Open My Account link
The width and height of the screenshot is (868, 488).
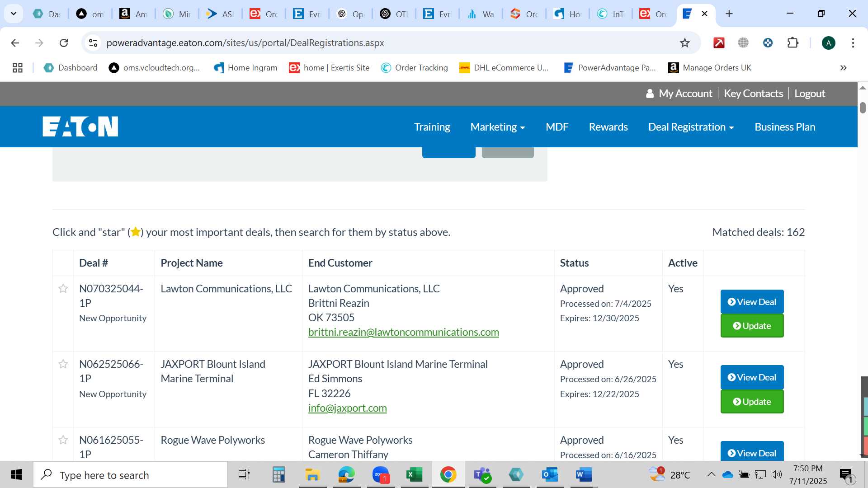tap(679, 94)
